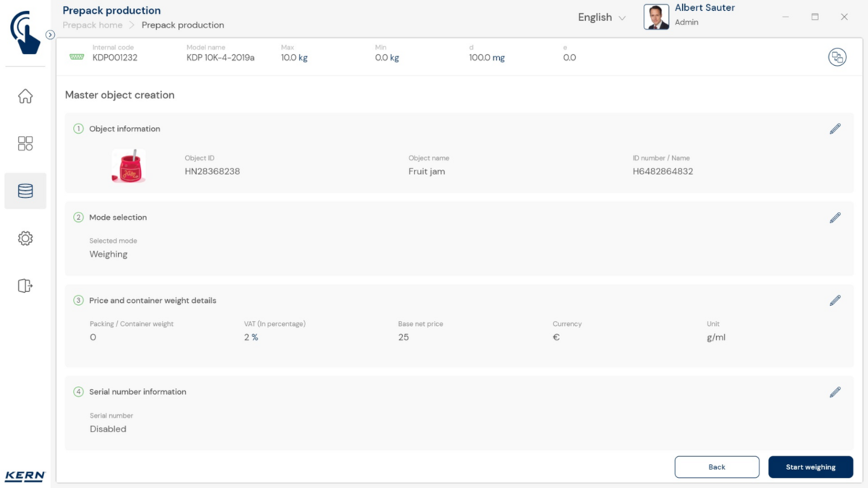The width and height of the screenshot is (868, 488).
Task: Open the settings gear in sidebar
Action: pos(25,239)
